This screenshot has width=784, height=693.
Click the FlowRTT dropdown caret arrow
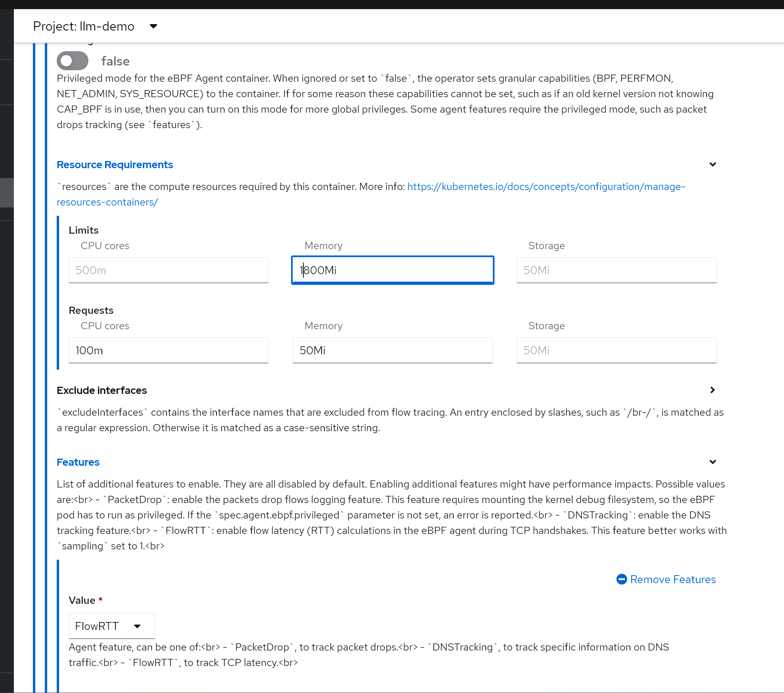coord(137,626)
